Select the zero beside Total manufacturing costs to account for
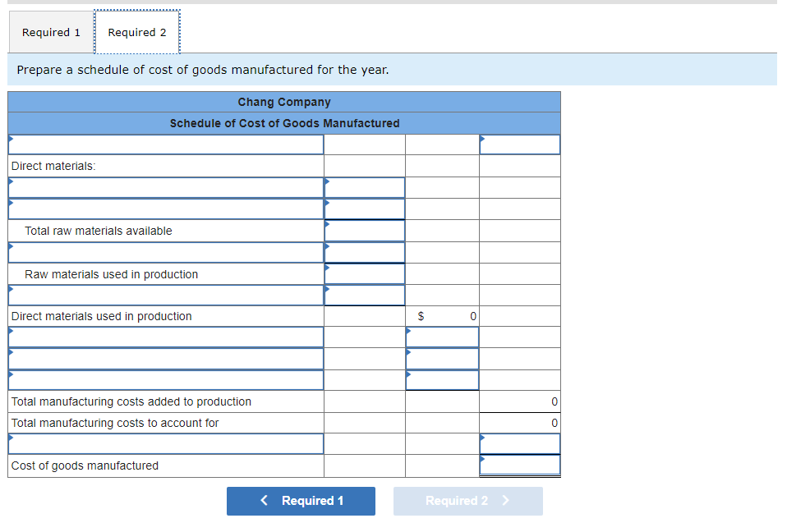 point(519,423)
